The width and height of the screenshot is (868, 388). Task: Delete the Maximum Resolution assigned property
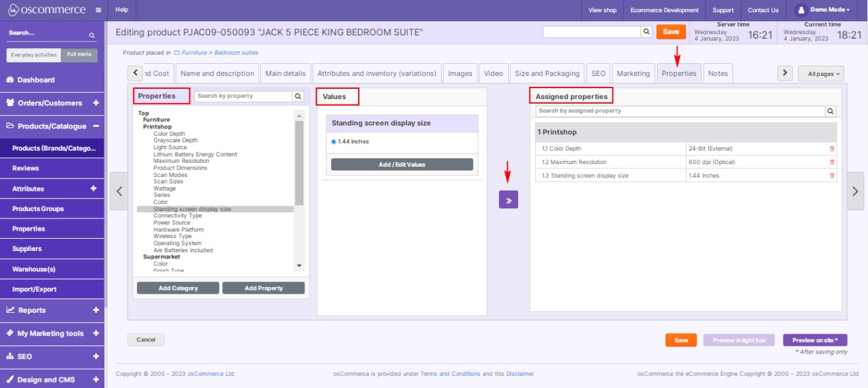pos(832,162)
